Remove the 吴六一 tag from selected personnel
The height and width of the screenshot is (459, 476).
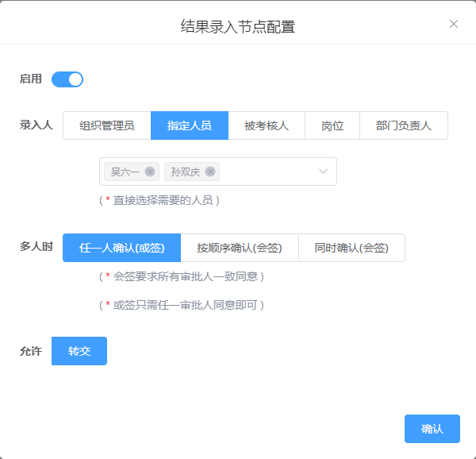[150, 172]
